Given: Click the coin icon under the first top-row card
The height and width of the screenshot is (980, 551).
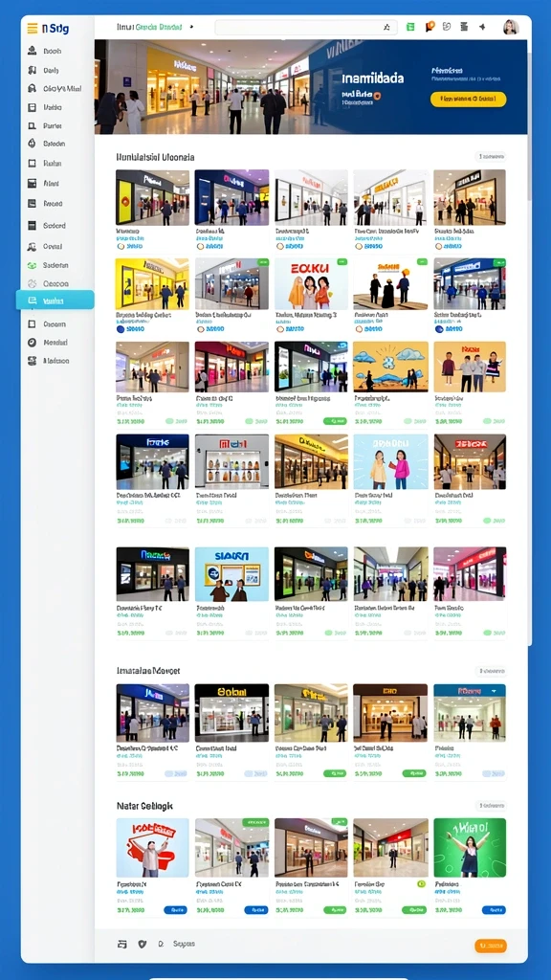Looking at the screenshot, I should pyautogui.click(x=121, y=246).
